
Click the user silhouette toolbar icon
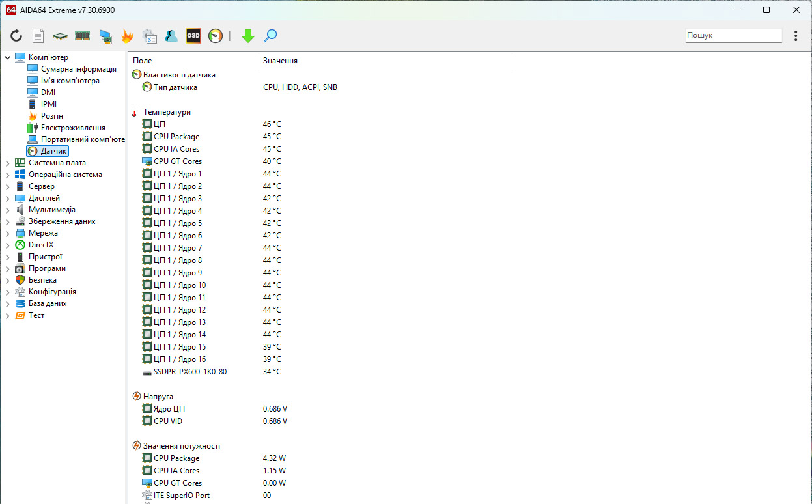[x=171, y=36]
